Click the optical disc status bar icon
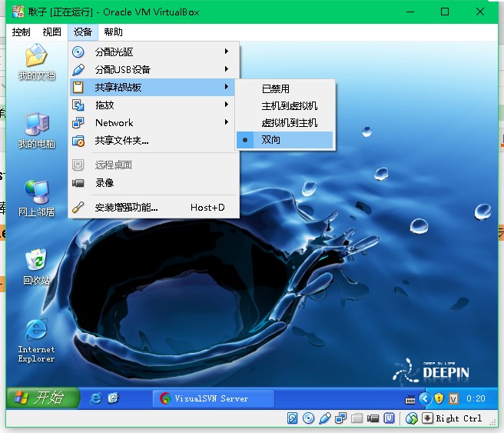 (309, 418)
